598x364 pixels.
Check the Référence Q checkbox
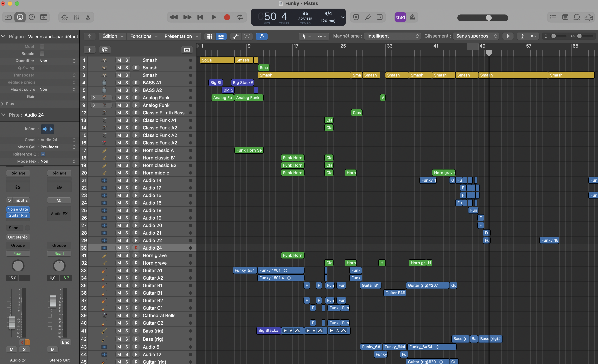coord(43,154)
